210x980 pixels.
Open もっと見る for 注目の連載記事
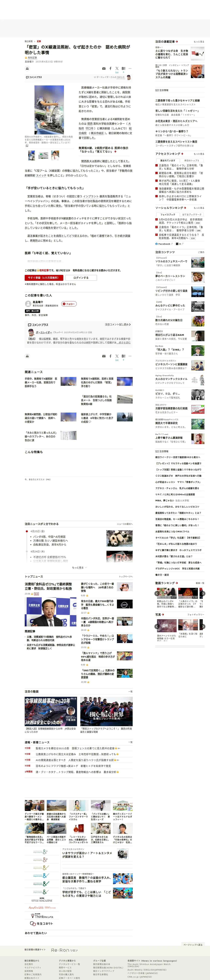199,42
